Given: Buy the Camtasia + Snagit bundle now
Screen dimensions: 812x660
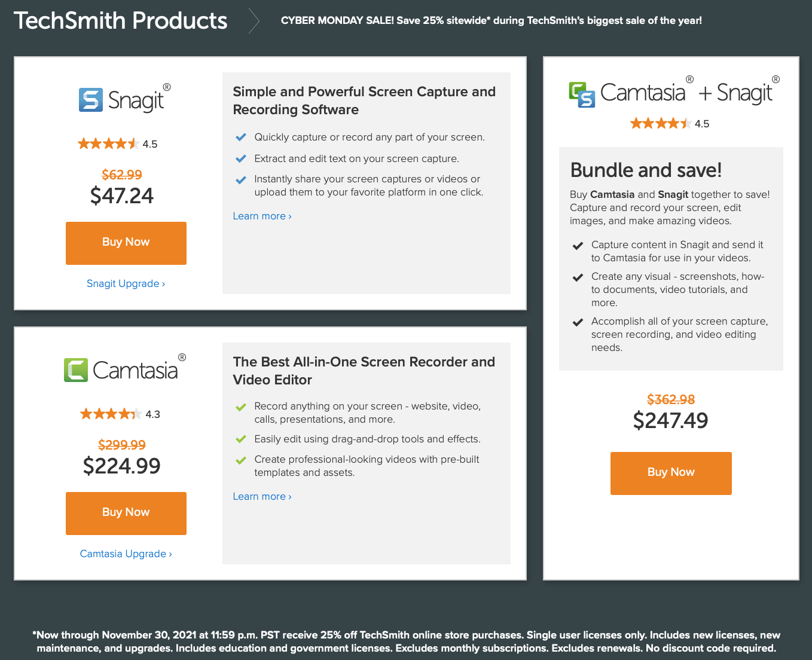Looking at the screenshot, I should coord(671,473).
